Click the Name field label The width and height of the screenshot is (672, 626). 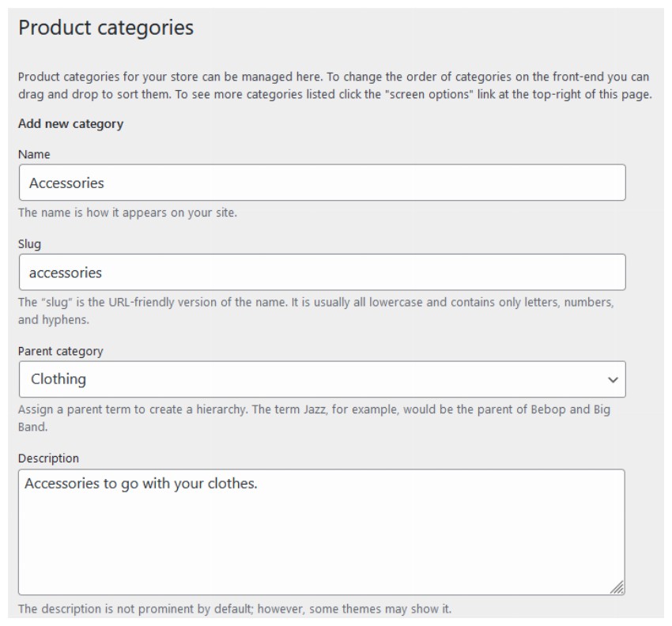point(31,156)
